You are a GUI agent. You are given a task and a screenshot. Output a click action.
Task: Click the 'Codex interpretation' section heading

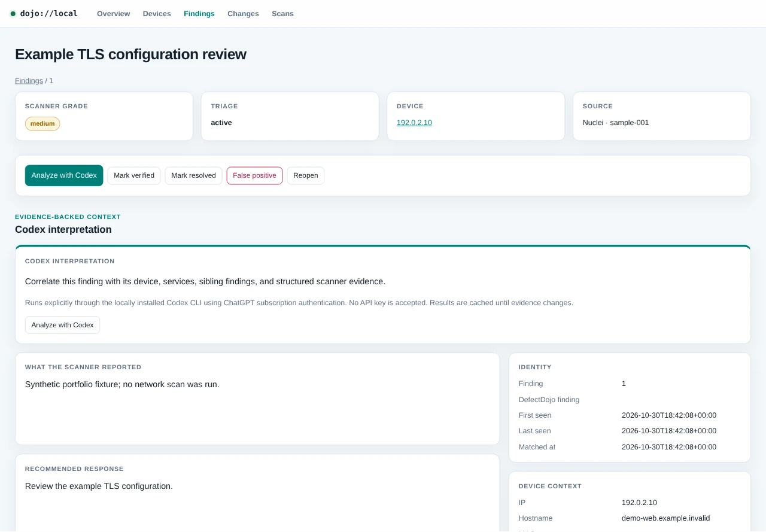click(x=63, y=230)
